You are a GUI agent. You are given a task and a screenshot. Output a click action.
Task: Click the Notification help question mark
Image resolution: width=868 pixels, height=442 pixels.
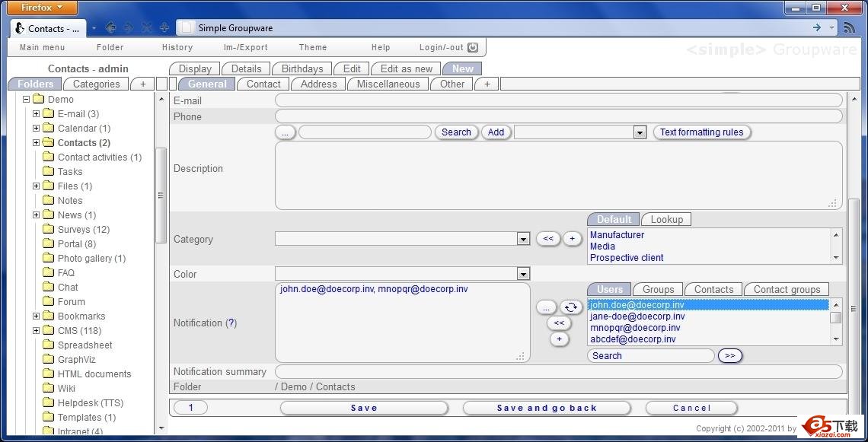pos(231,323)
